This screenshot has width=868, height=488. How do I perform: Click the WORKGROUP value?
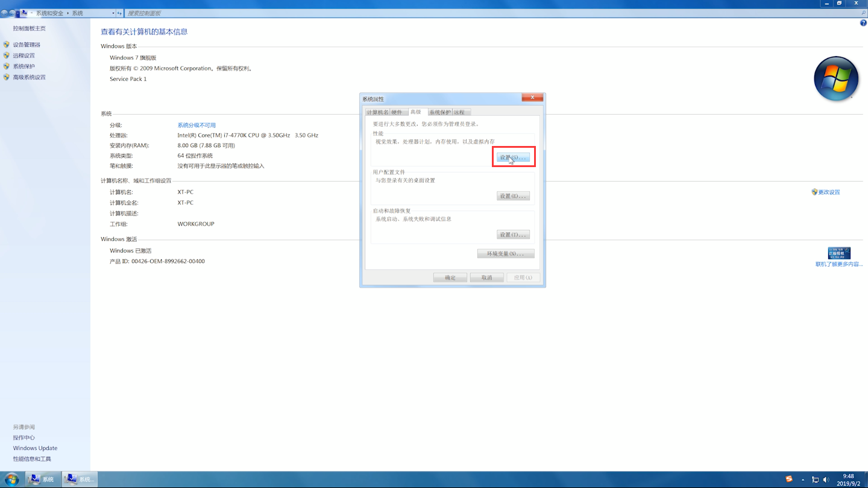tap(196, 224)
